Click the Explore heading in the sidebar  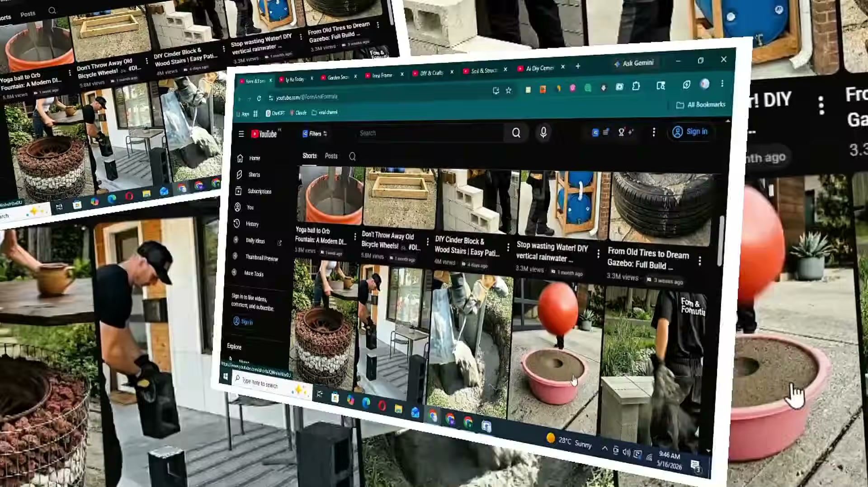point(234,346)
